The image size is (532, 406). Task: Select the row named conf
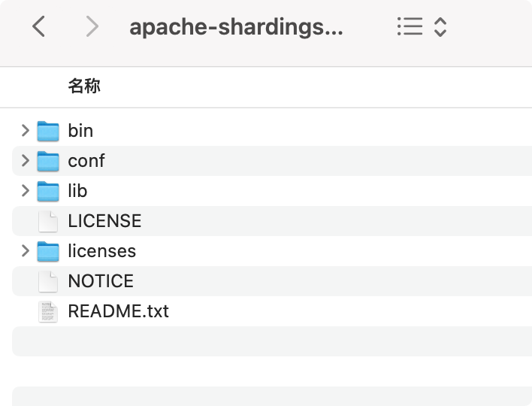pos(272,161)
